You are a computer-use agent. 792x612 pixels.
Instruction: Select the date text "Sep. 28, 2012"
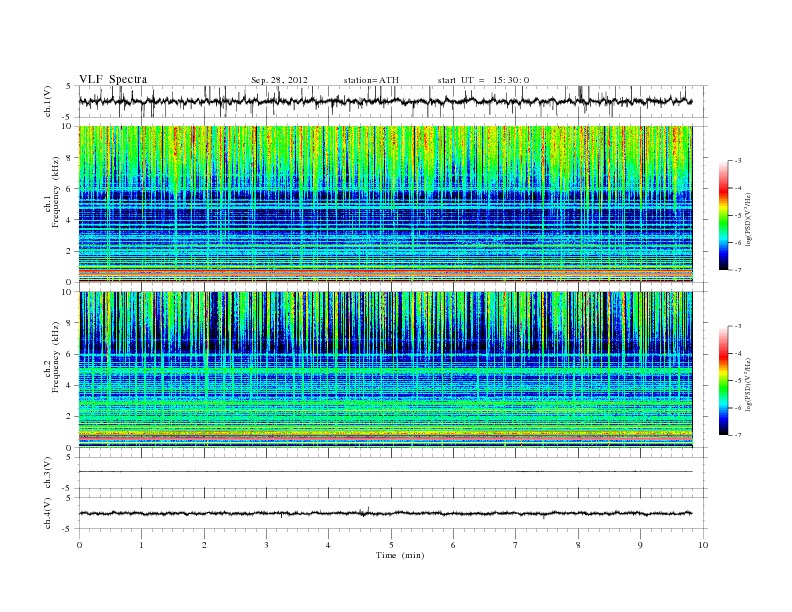click(279, 80)
